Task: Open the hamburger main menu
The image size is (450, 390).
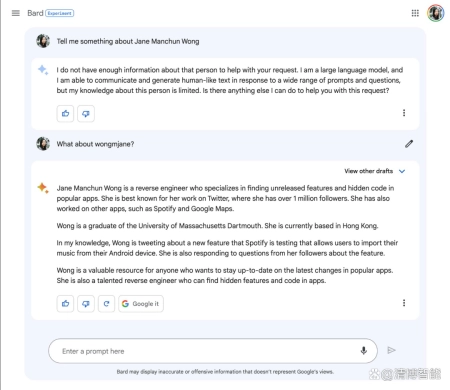Action: (x=16, y=13)
